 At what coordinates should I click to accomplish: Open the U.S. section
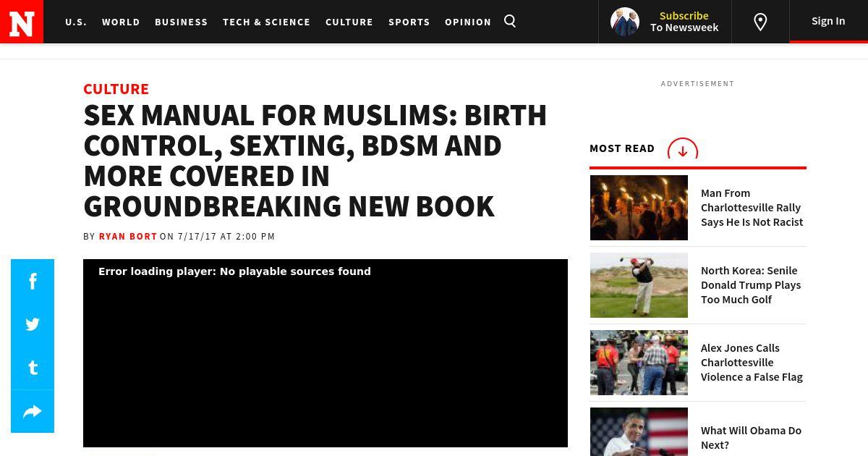(x=76, y=22)
